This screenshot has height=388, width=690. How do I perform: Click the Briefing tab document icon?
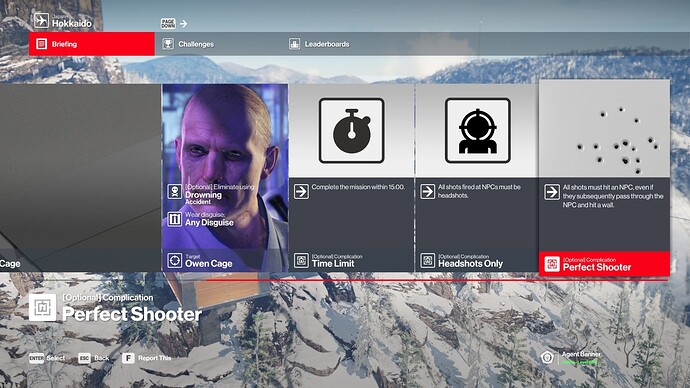pos(41,44)
